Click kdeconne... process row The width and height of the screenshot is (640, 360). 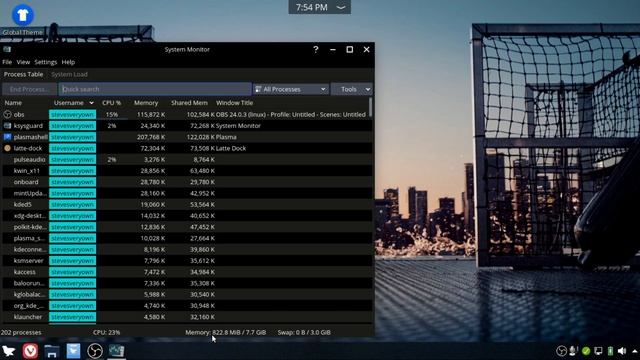click(187, 249)
